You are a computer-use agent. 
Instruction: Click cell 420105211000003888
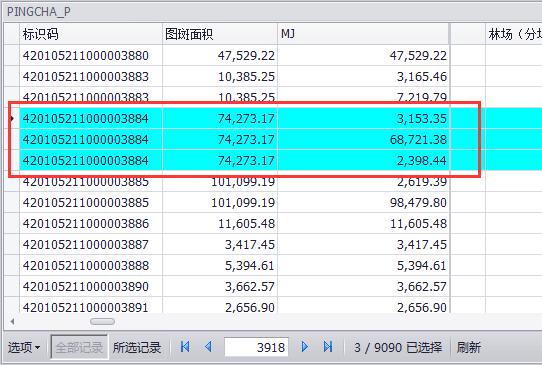91,266
